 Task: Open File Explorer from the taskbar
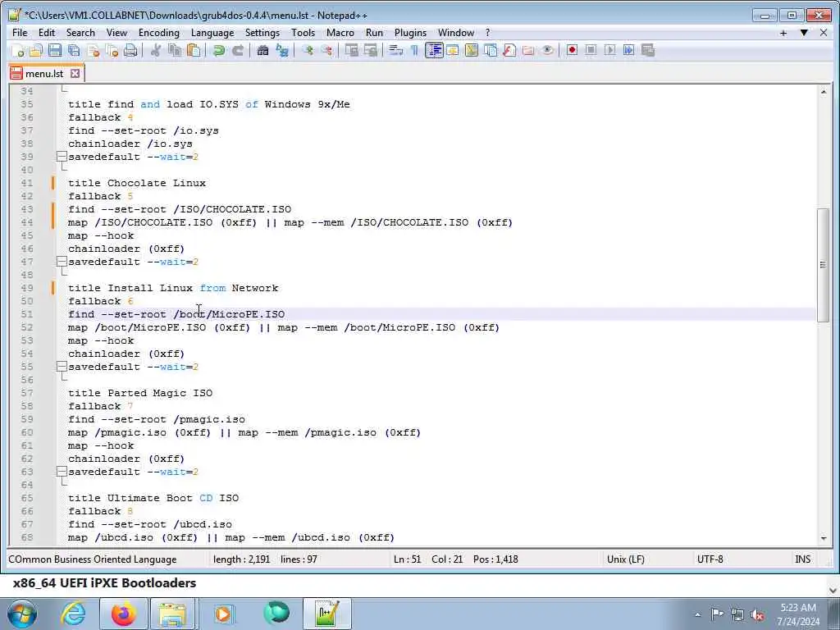coord(172,614)
